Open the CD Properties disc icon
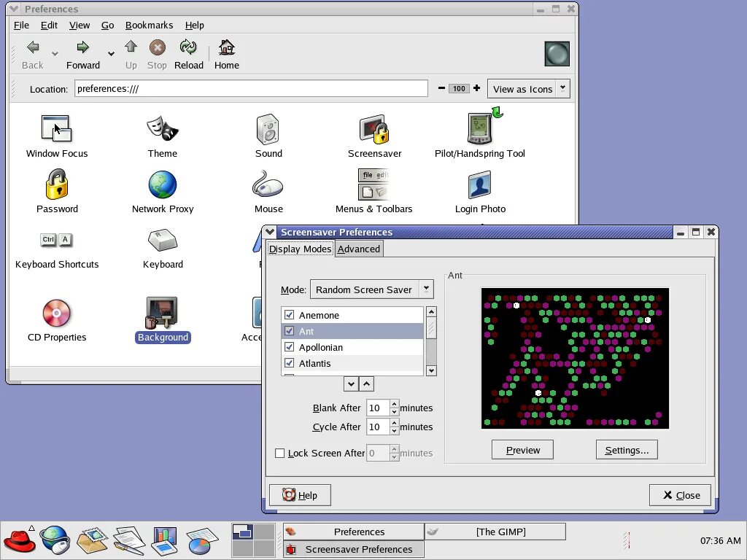Viewport: 747px width, 560px height. 57,313
